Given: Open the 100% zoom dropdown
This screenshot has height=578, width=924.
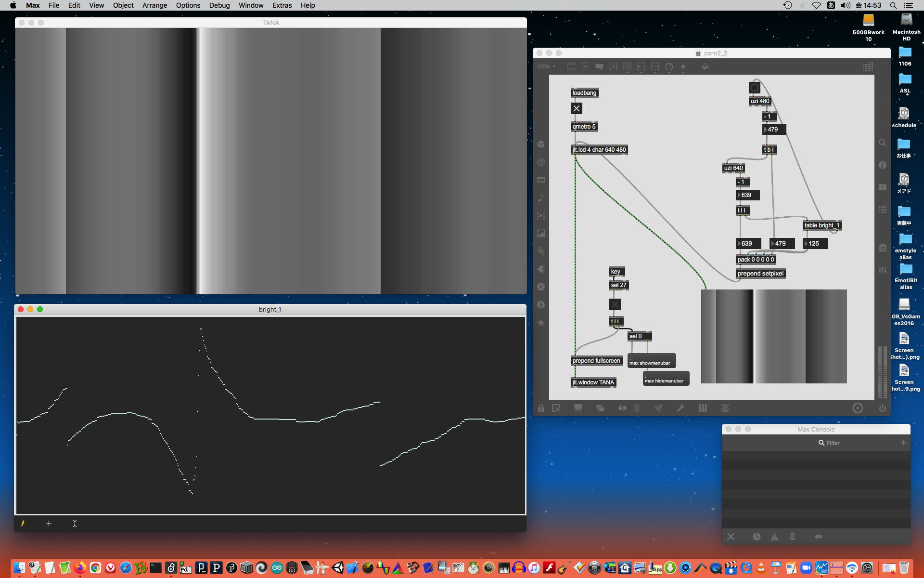Looking at the screenshot, I should click(x=546, y=67).
